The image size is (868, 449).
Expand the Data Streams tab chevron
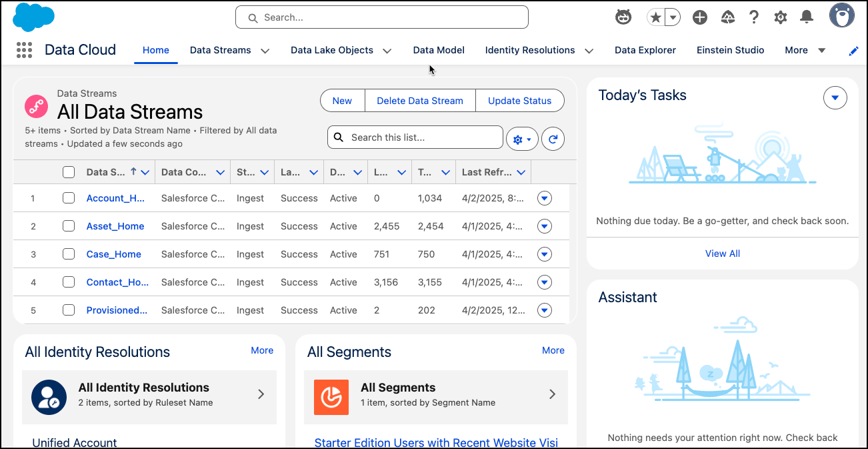coord(265,51)
